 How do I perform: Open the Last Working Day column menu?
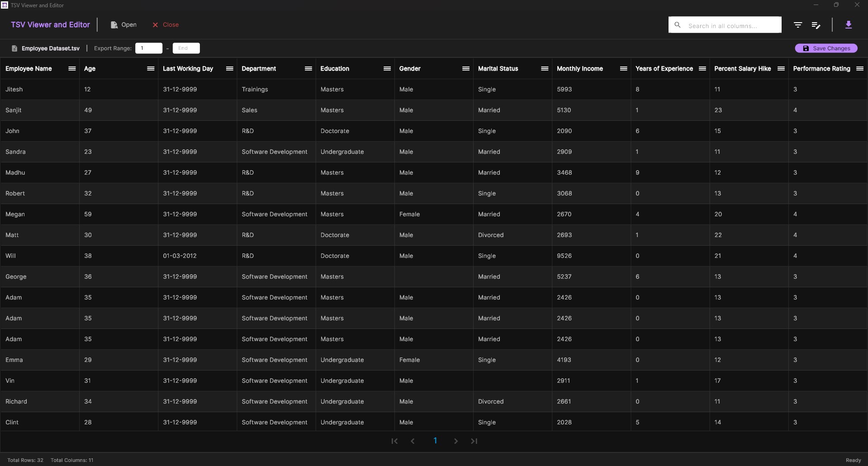[x=229, y=69]
